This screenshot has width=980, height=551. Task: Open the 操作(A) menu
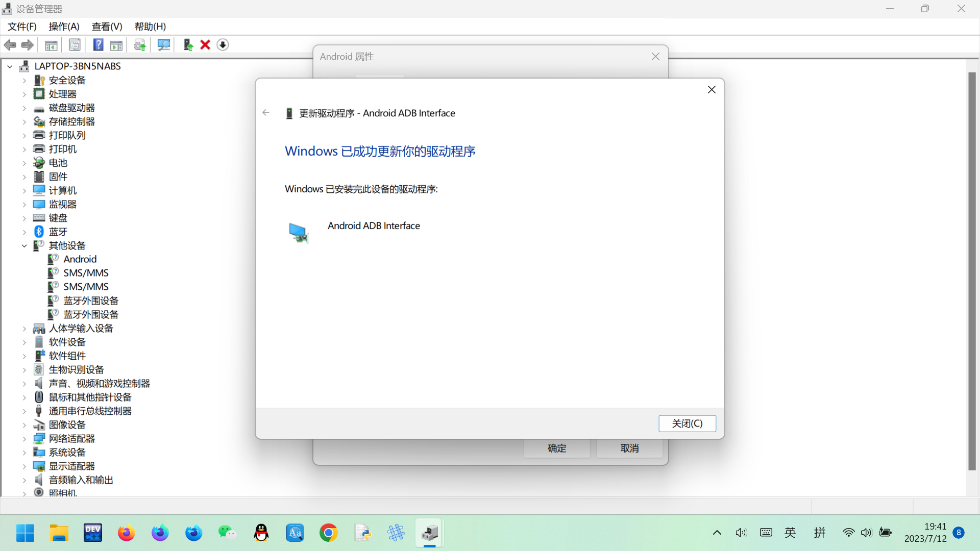pyautogui.click(x=64, y=27)
